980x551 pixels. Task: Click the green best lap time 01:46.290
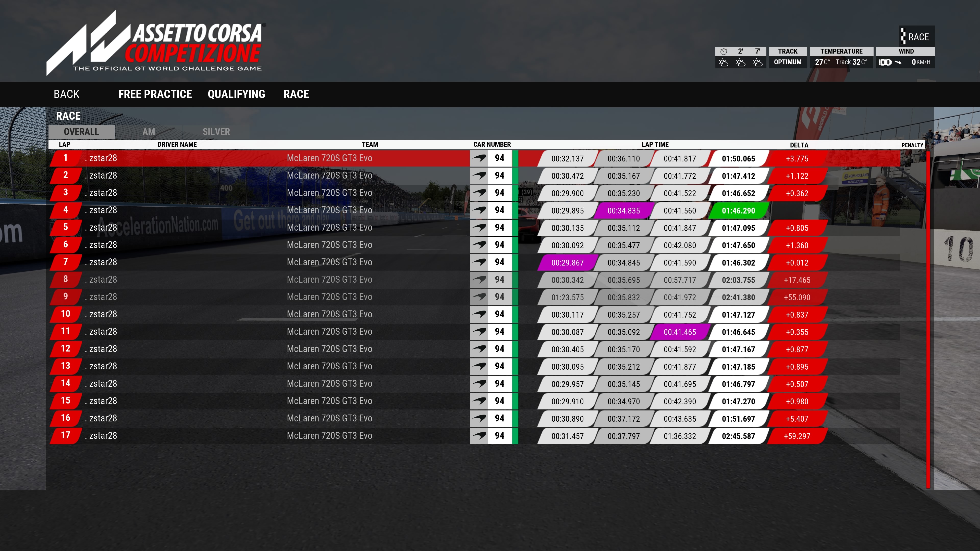pos(738,211)
